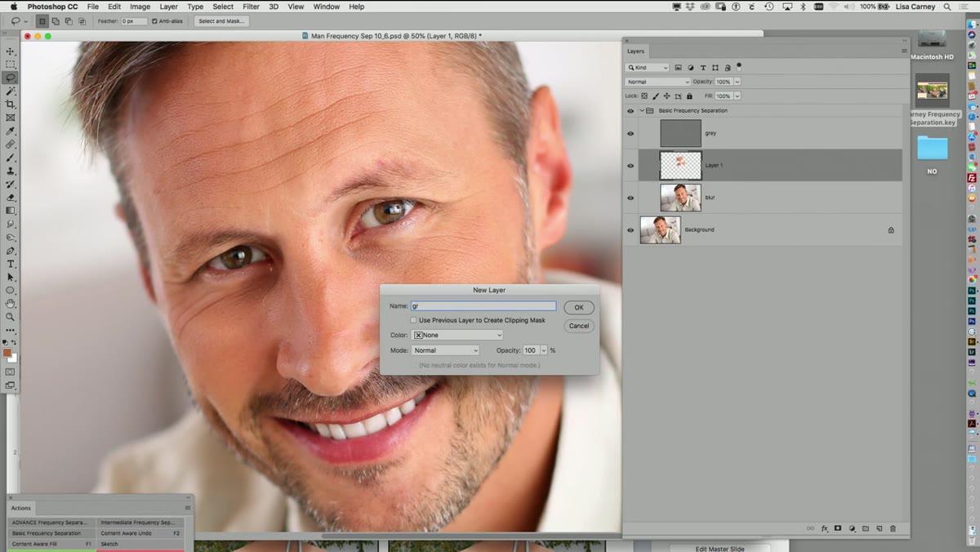Hide Layer 1 visibility eye

[630, 165]
